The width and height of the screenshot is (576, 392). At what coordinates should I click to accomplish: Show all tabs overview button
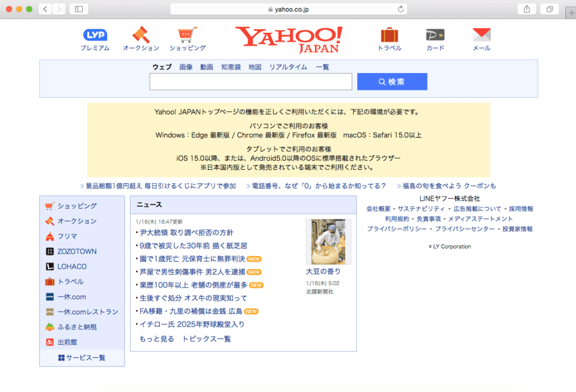550,9
